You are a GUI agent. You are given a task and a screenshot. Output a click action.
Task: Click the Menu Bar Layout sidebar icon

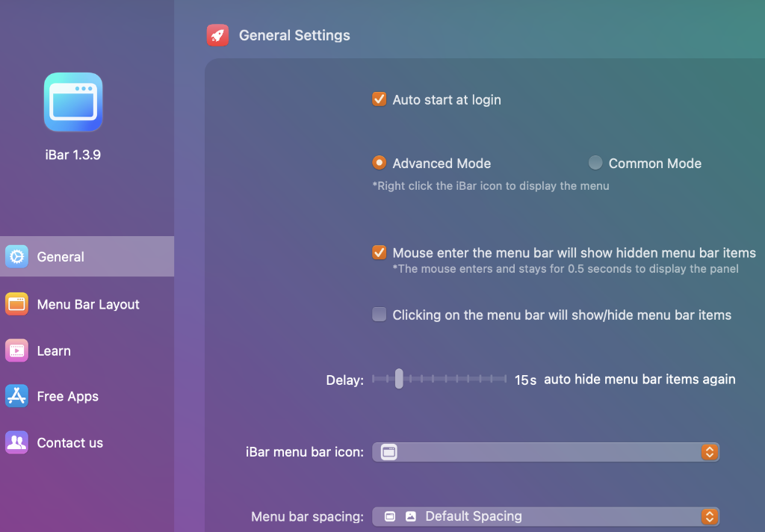click(x=16, y=304)
